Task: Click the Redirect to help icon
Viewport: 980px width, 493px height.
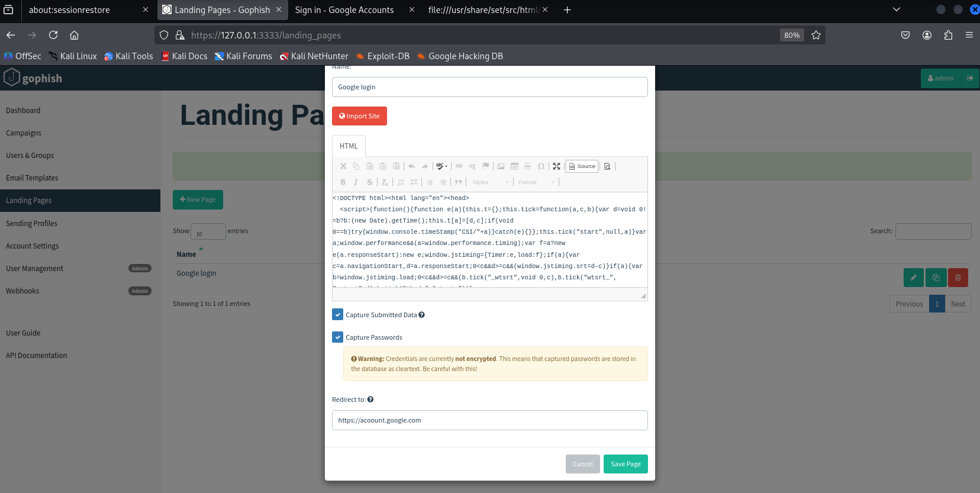Action: (x=370, y=399)
